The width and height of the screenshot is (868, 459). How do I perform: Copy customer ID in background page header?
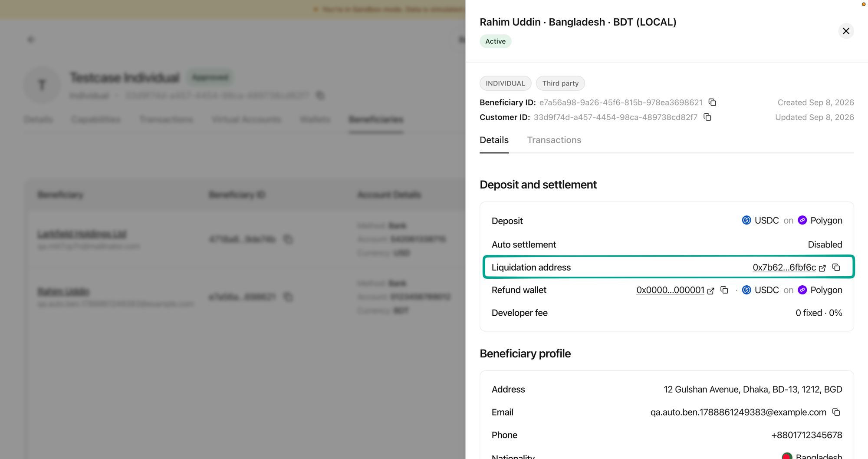(320, 95)
